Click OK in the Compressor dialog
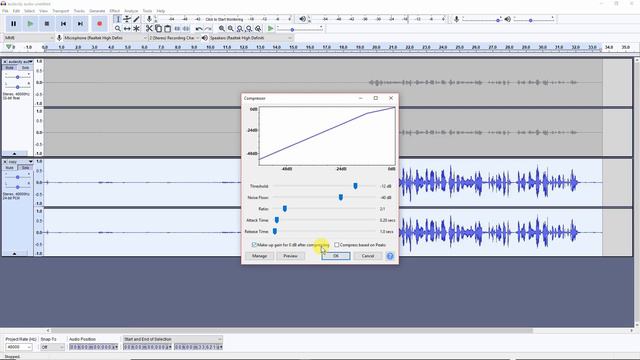 click(336, 256)
